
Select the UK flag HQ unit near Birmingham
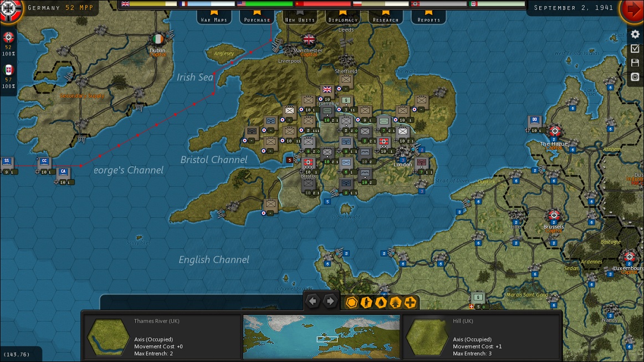tap(327, 91)
